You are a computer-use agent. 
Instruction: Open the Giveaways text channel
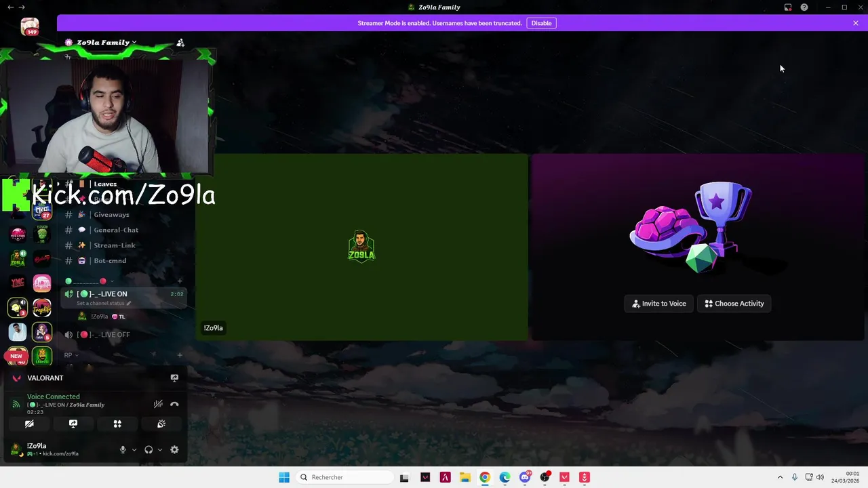[x=111, y=214]
